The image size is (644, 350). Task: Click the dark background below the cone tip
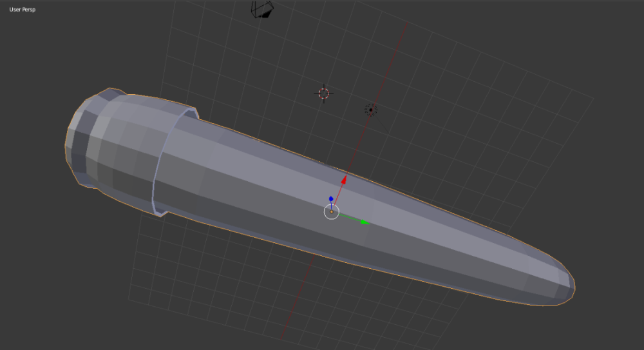[x=567, y=329]
